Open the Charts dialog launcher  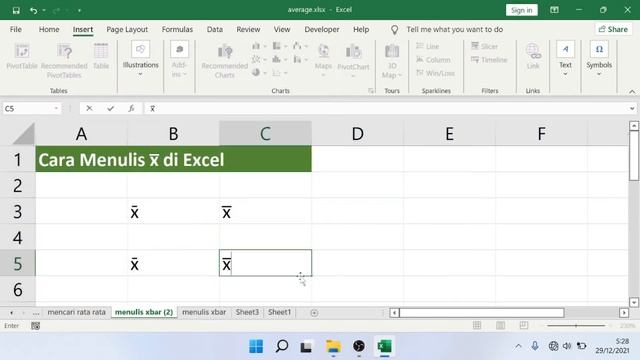[371, 91]
